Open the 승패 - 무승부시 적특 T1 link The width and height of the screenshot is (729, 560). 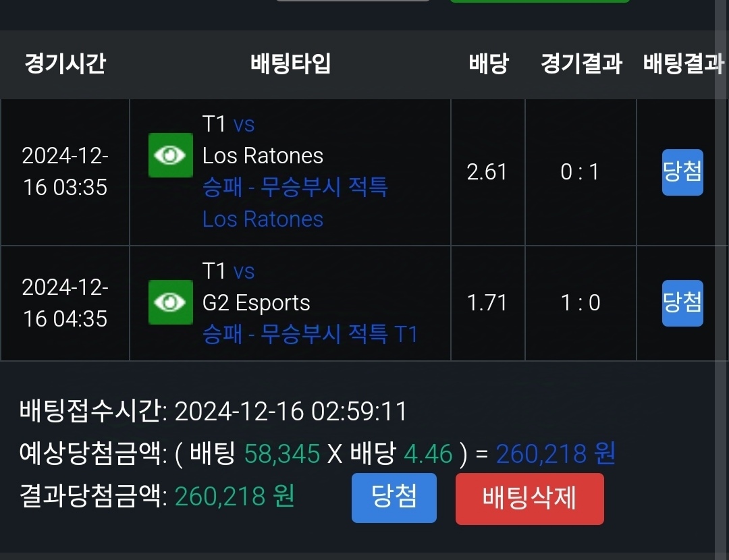(310, 334)
